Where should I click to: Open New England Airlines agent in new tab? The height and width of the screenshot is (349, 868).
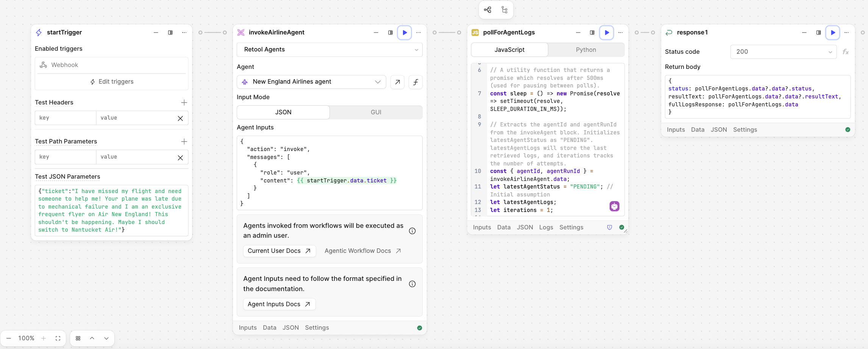[x=397, y=82]
